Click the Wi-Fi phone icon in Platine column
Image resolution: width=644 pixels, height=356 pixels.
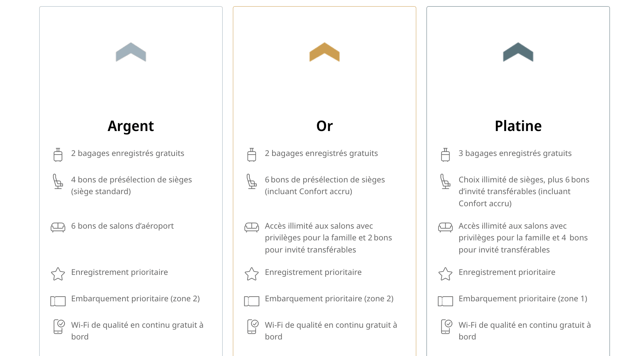447,327
